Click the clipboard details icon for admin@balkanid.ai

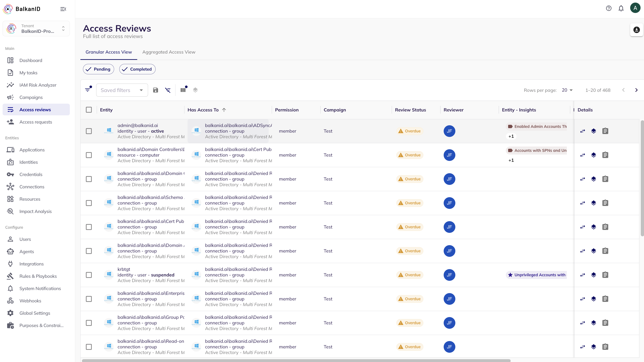point(605,131)
